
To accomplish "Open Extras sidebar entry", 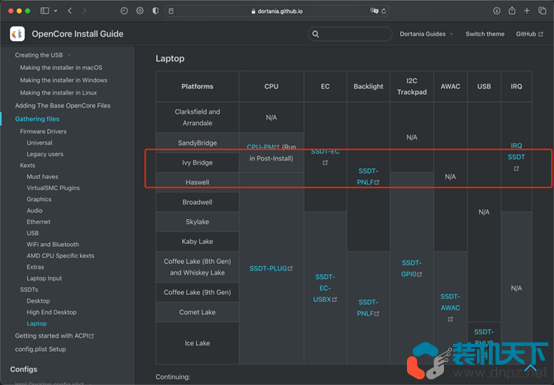I will 35,267.
